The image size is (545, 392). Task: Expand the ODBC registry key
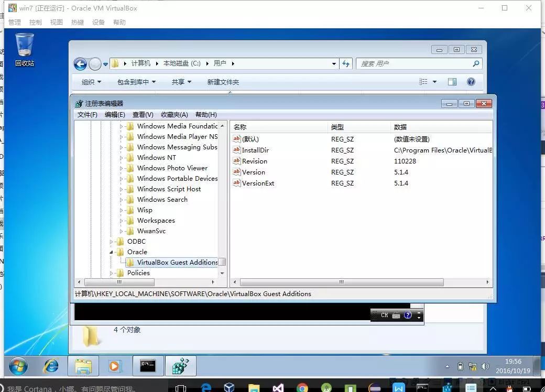point(111,242)
